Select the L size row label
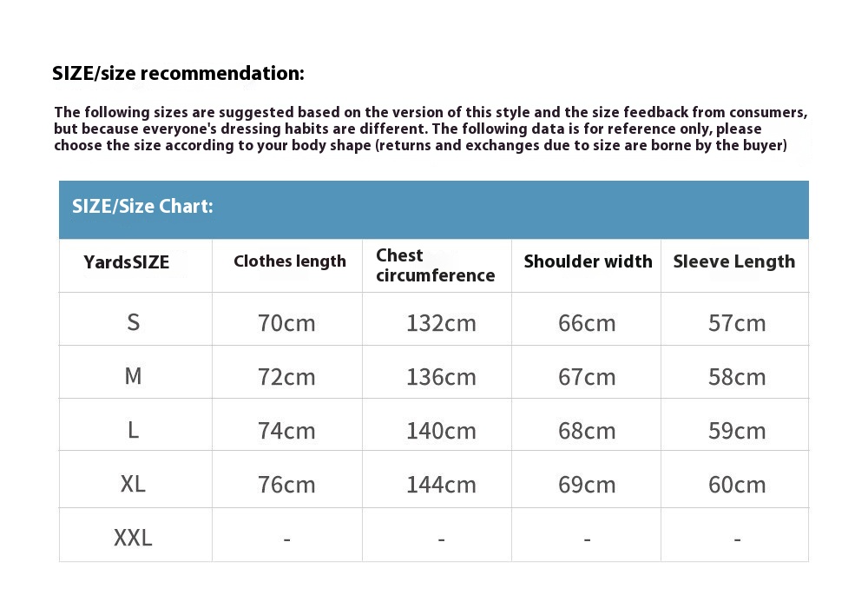 click(133, 430)
